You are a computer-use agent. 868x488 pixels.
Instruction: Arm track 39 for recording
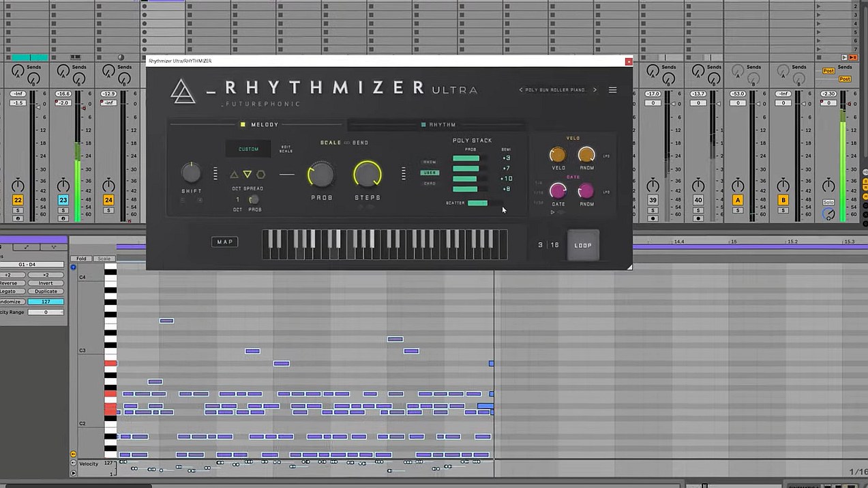[653, 218]
